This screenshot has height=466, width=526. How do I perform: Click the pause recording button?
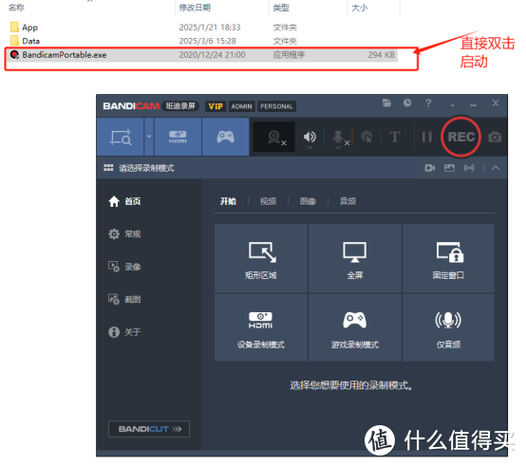[x=427, y=137]
